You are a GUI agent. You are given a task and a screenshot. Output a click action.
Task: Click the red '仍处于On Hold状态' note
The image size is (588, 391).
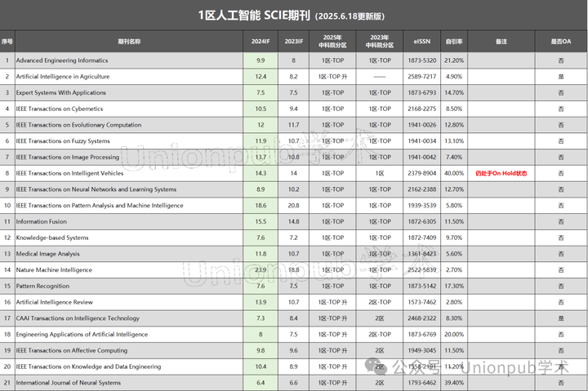point(501,173)
